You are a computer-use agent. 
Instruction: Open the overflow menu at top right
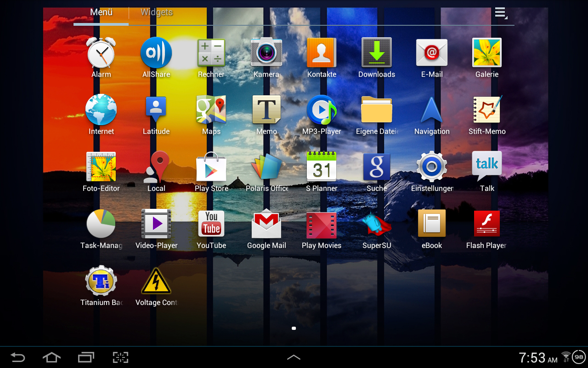500,13
